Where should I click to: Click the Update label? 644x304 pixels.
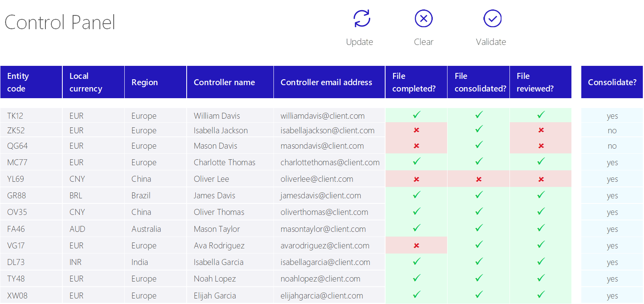[359, 42]
